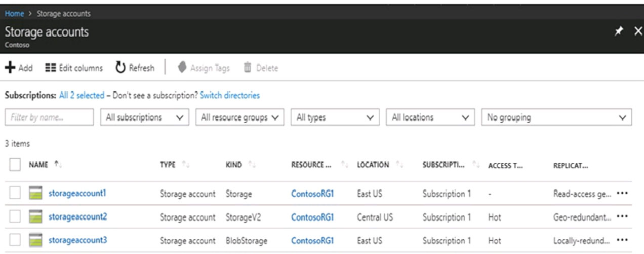Open Edit columns
The image size is (644, 254).
point(74,68)
